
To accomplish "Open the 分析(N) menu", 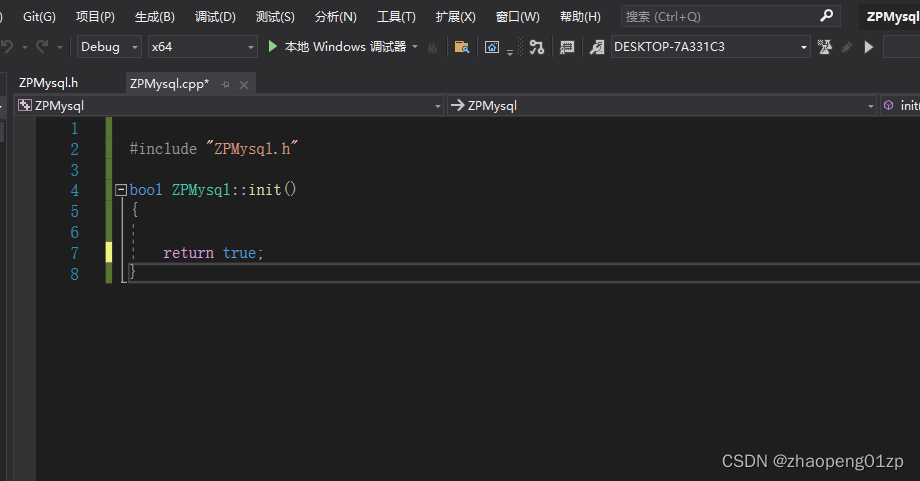I will pos(335,16).
